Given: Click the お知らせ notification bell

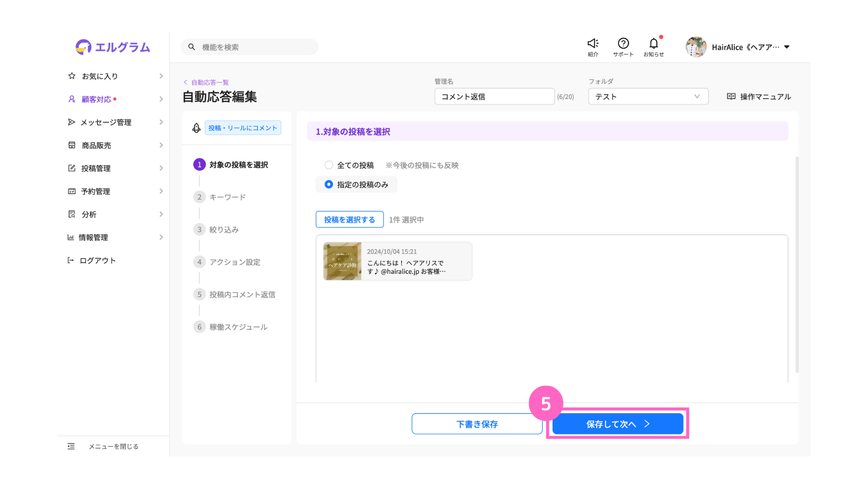Looking at the screenshot, I should point(654,43).
